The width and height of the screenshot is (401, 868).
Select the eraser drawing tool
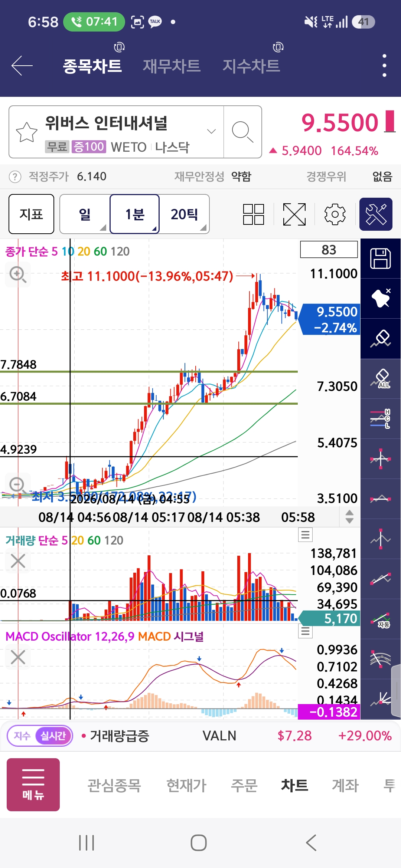tap(381, 339)
